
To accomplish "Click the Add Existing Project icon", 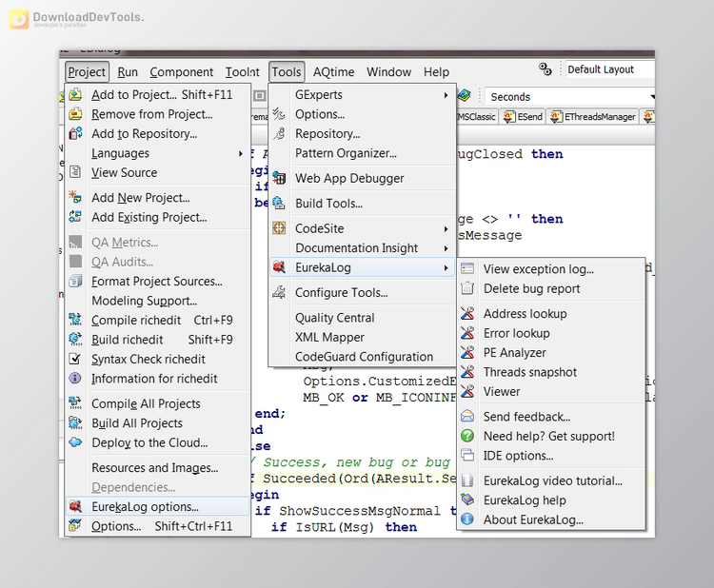I will point(75,217).
